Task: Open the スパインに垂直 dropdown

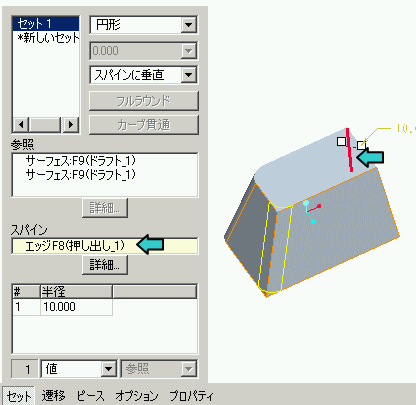Action: pos(188,75)
